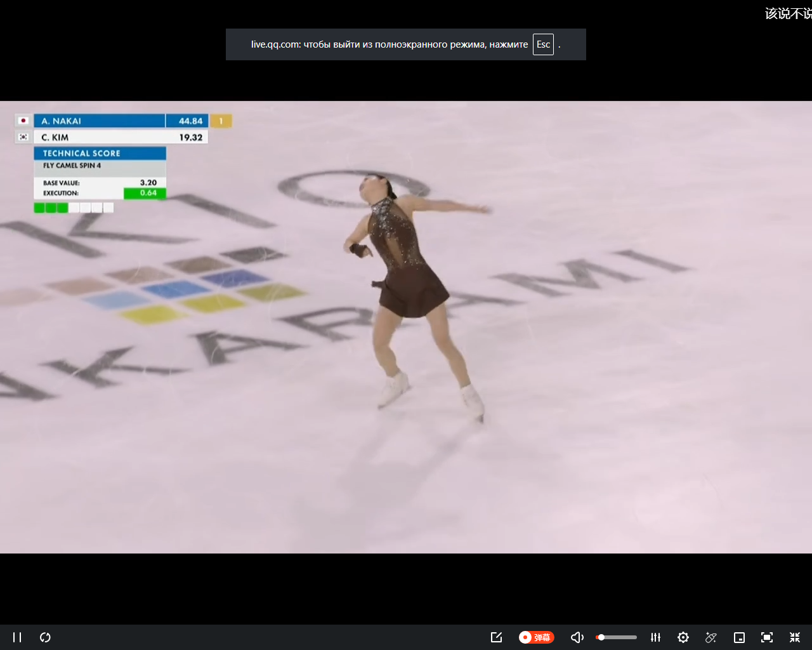Screen dimensions: 812x650
Task: Click the 19.32 score value
Action: pyautogui.click(x=190, y=137)
